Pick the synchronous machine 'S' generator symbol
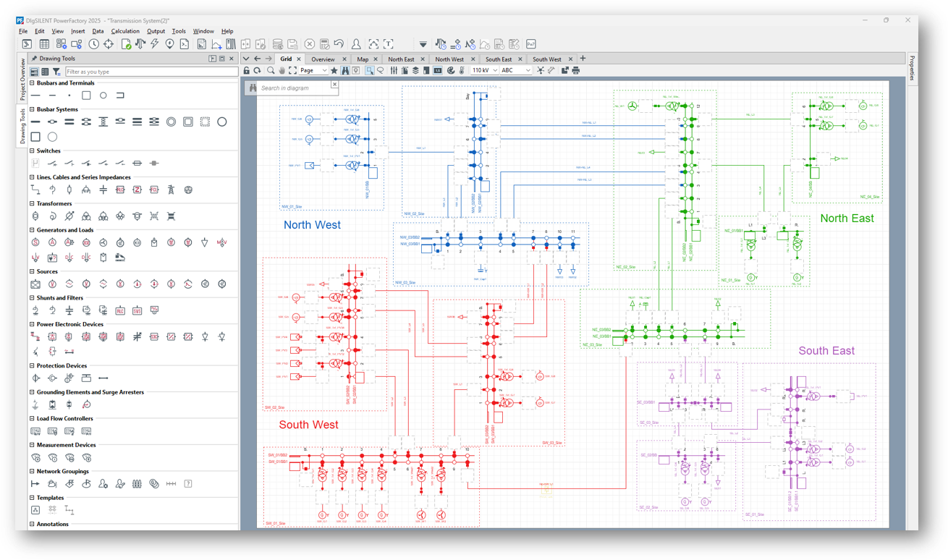The height and width of the screenshot is (560, 948). pos(35,242)
